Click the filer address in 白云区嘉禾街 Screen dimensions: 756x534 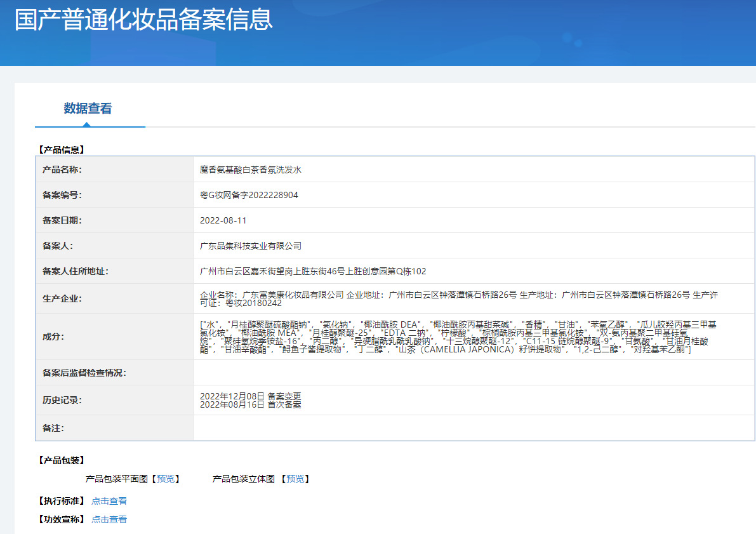click(x=313, y=271)
